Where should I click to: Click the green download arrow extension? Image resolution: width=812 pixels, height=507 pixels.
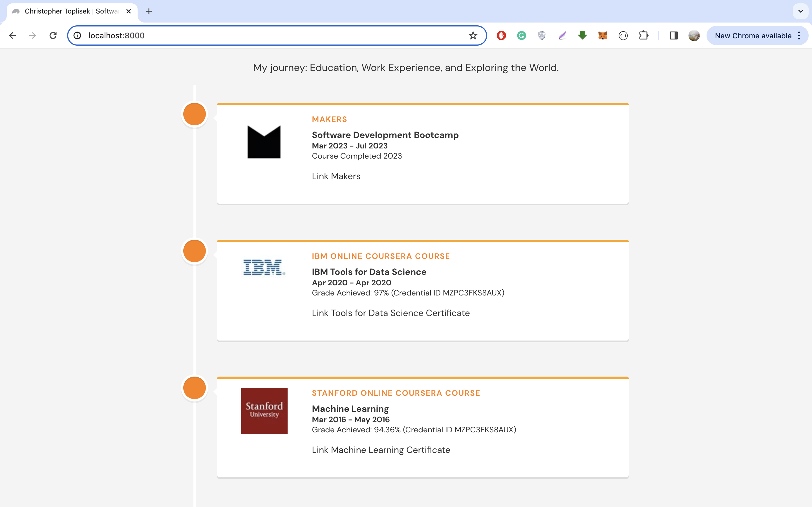coord(582,35)
